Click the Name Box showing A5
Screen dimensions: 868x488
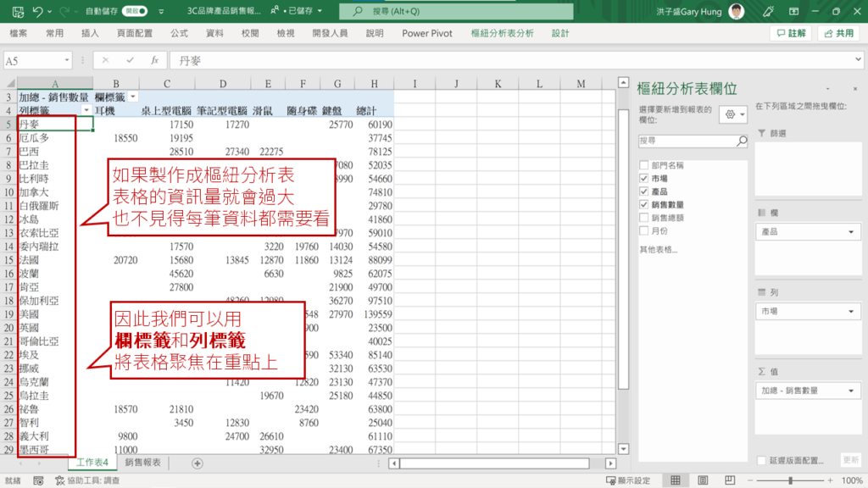point(32,60)
